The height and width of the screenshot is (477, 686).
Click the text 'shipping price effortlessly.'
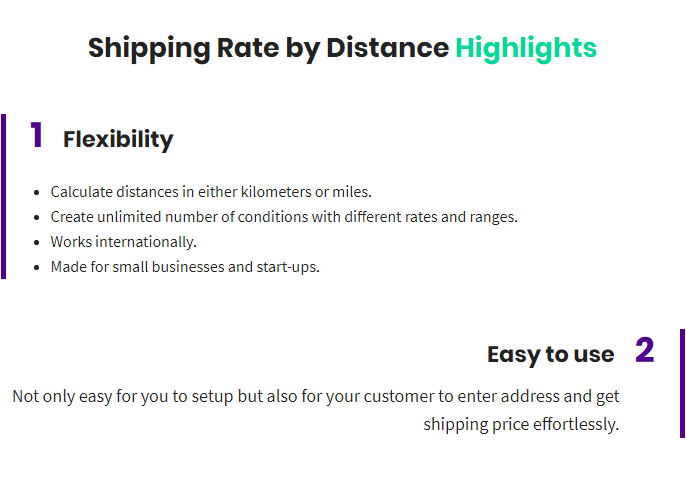[521, 424]
